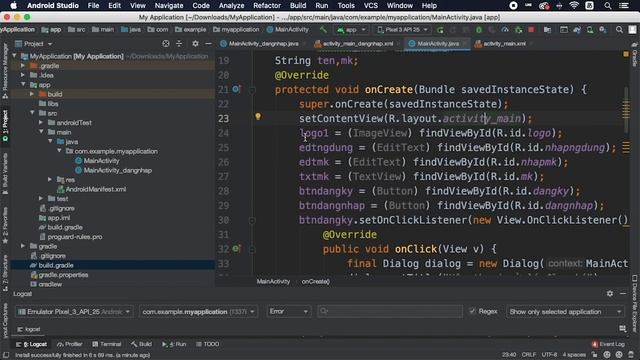Hide the Logcat panel with minus icon

click(x=623, y=293)
